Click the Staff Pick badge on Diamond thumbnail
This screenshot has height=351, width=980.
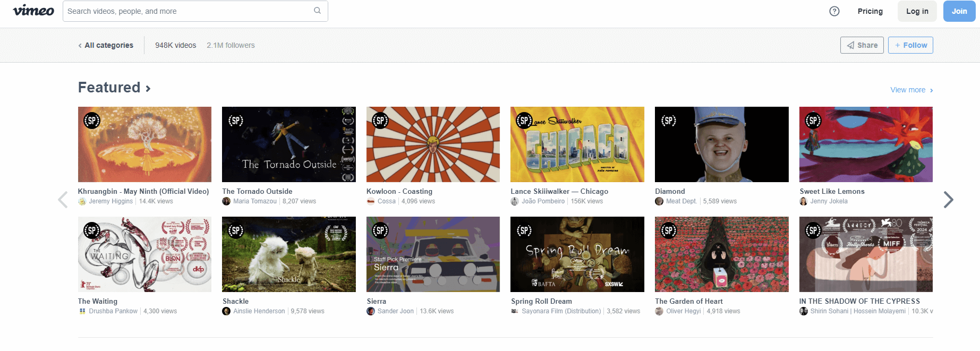coord(669,121)
